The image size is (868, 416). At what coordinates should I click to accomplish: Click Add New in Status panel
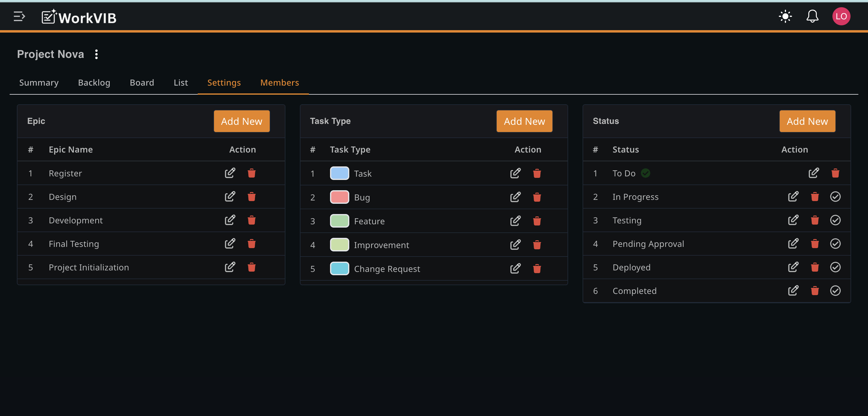[807, 121]
